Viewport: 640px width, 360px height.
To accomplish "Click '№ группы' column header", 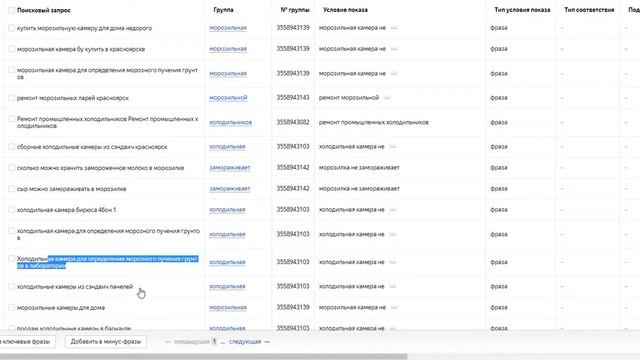I will [x=295, y=10].
